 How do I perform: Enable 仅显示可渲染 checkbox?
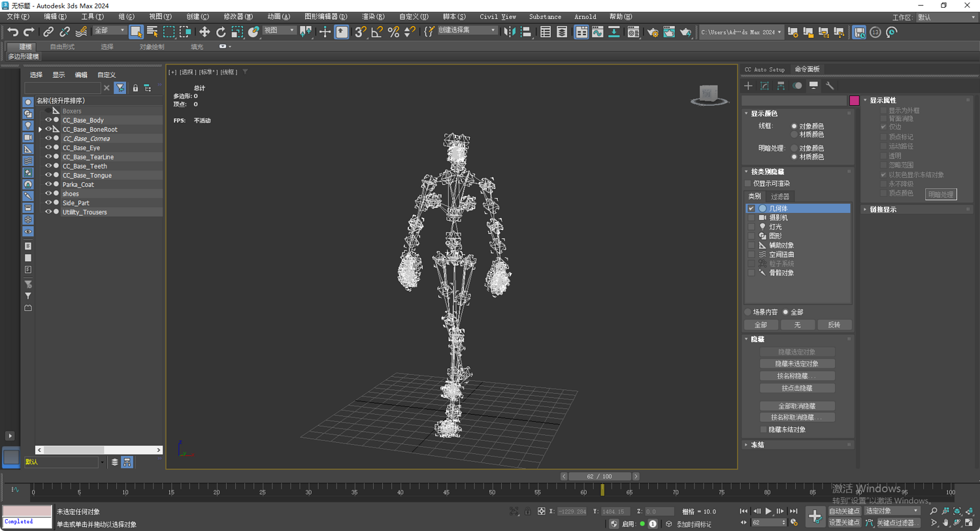(x=748, y=184)
